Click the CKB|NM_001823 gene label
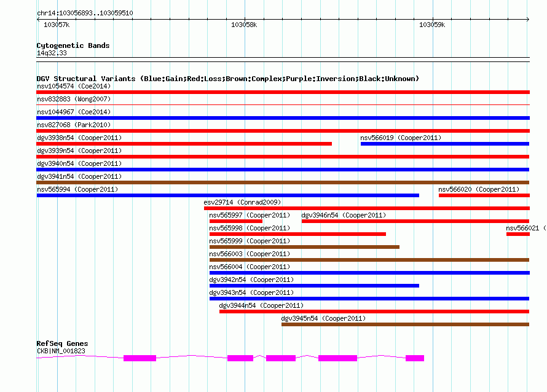547x392 pixels. click(x=61, y=351)
